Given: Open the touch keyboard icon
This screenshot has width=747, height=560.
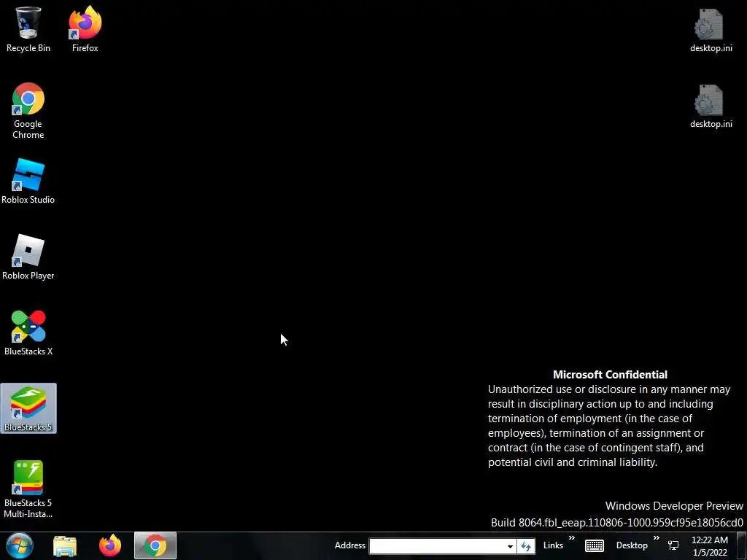Looking at the screenshot, I should (x=595, y=545).
